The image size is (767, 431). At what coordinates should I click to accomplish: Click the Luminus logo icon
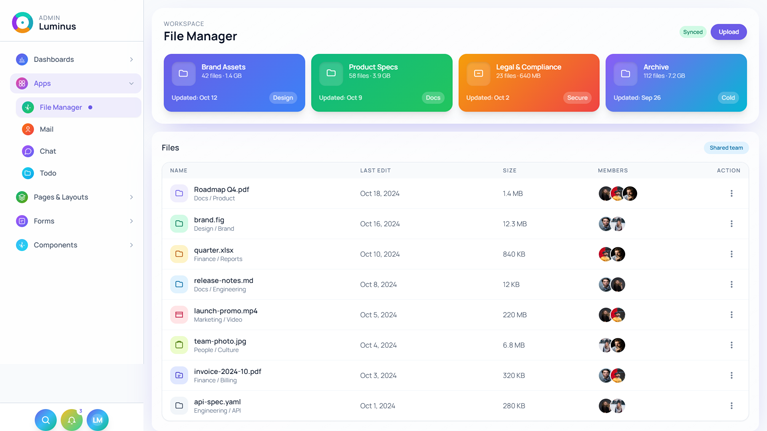pyautogui.click(x=22, y=23)
